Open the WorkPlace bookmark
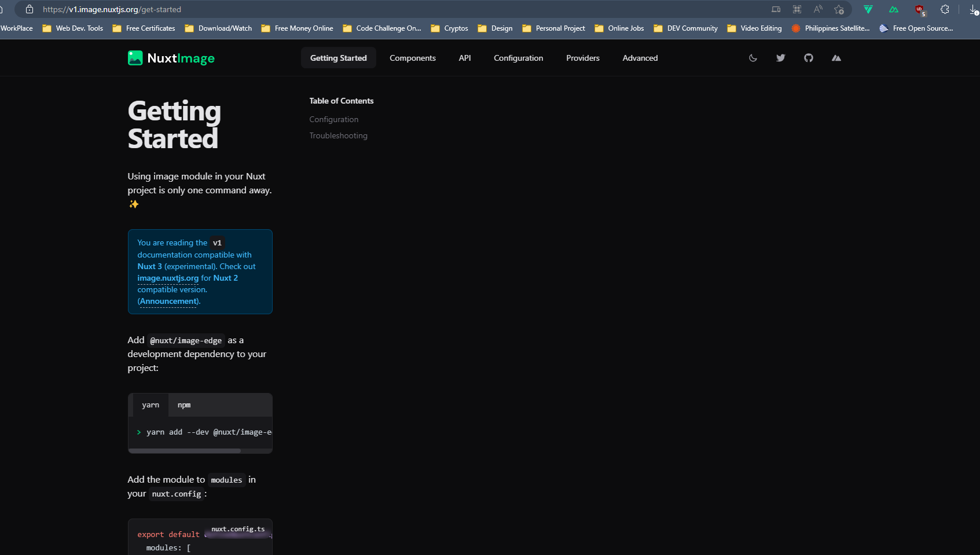980x555 pixels. click(16, 28)
